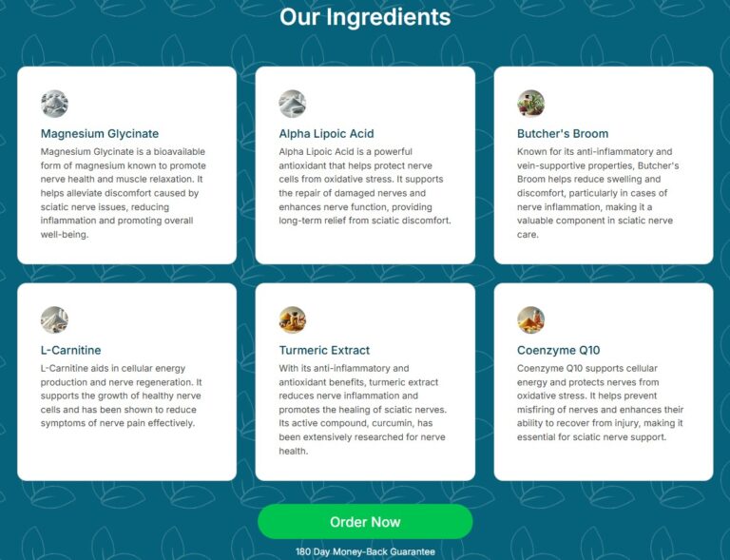Click the Alpha Lipoic Acid description text

coord(364,186)
